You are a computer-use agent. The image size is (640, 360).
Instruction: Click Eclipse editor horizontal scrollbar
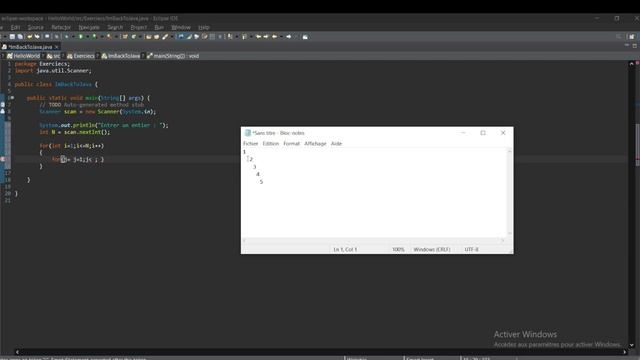(320, 351)
